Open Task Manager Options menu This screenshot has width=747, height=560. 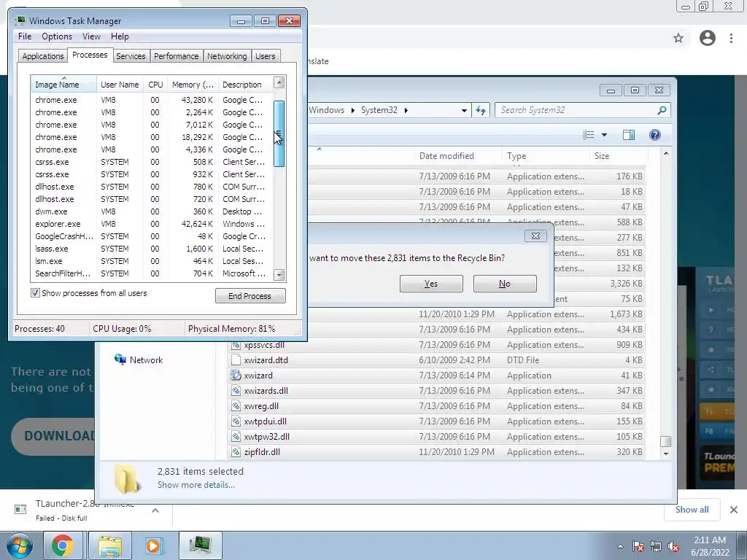(57, 36)
